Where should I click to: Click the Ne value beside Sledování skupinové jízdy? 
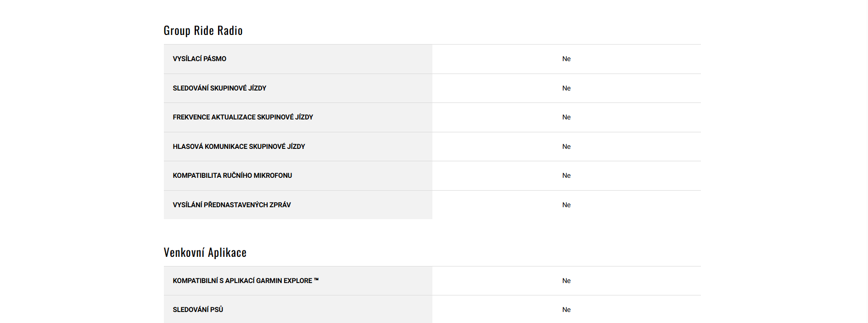[x=566, y=88]
